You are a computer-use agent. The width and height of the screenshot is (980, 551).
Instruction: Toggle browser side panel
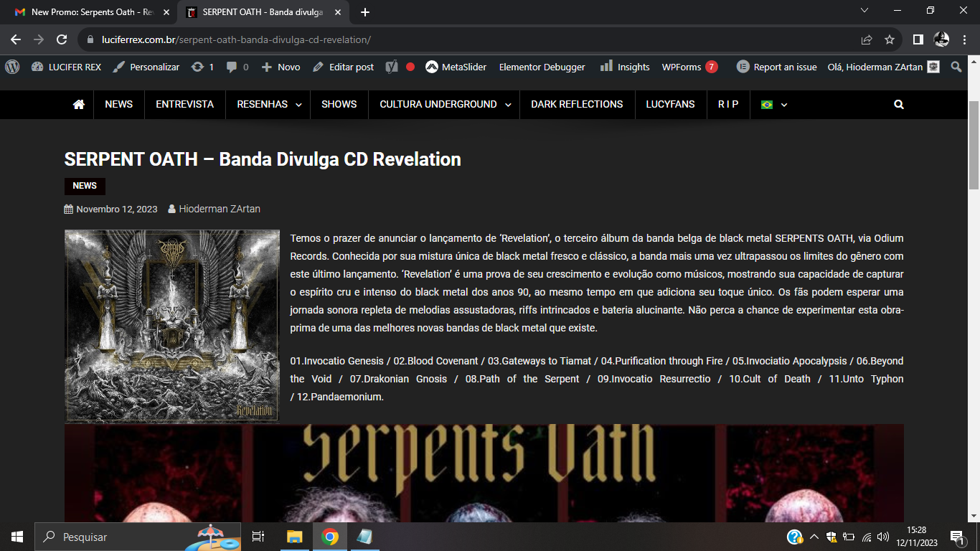pos(918,39)
